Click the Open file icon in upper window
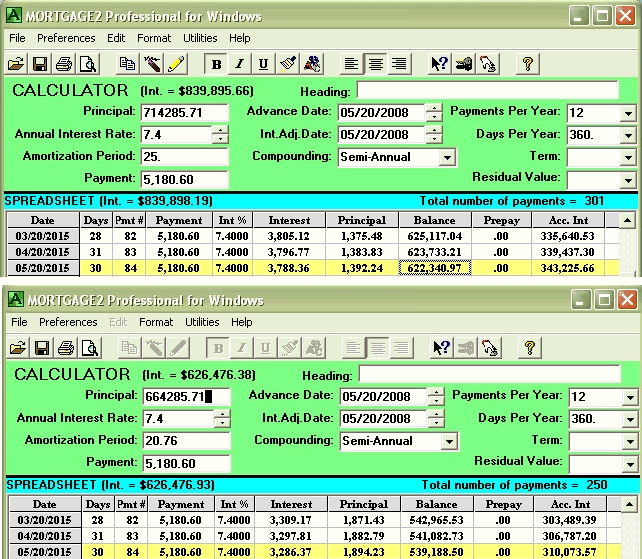This screenshot has width=642, height=559. 16,64
